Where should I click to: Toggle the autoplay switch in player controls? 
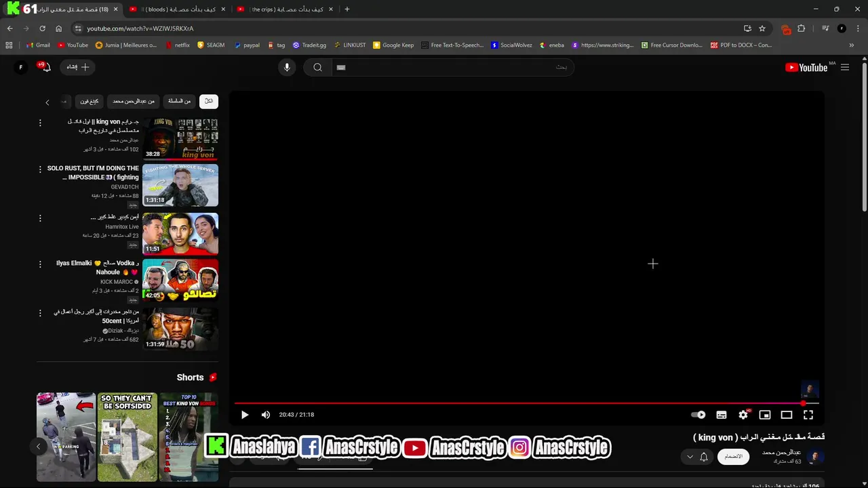698,415
